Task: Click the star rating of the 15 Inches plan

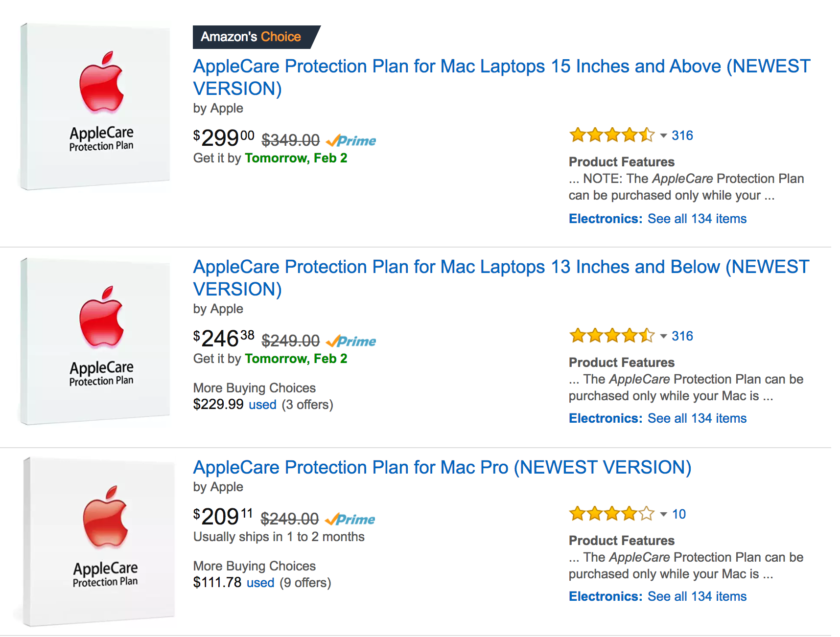Action: tap(611, 135)
